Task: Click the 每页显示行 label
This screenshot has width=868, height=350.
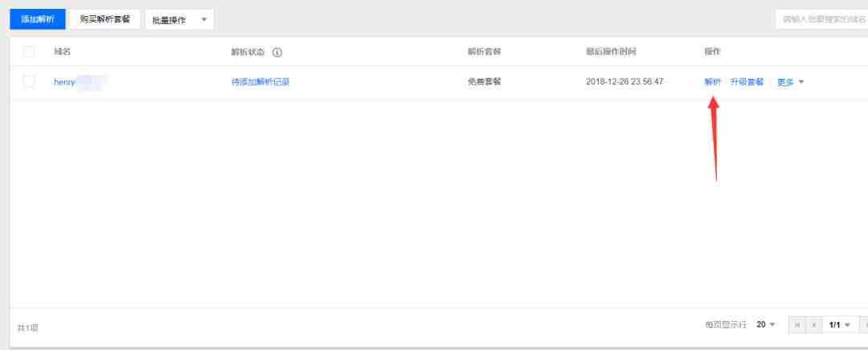Action: click(x=726, y=324)
